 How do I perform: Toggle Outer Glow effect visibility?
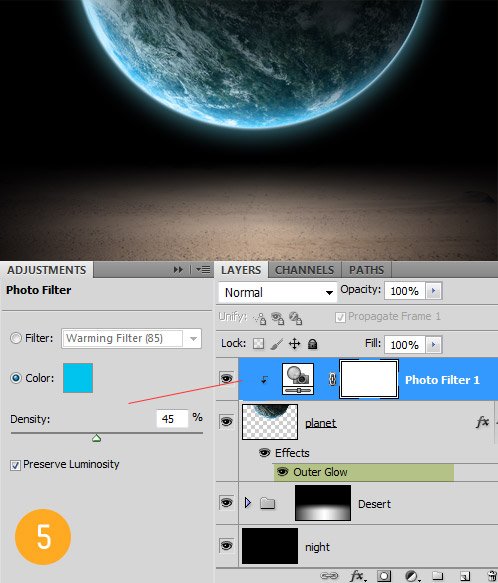click(x=283, y=471)
